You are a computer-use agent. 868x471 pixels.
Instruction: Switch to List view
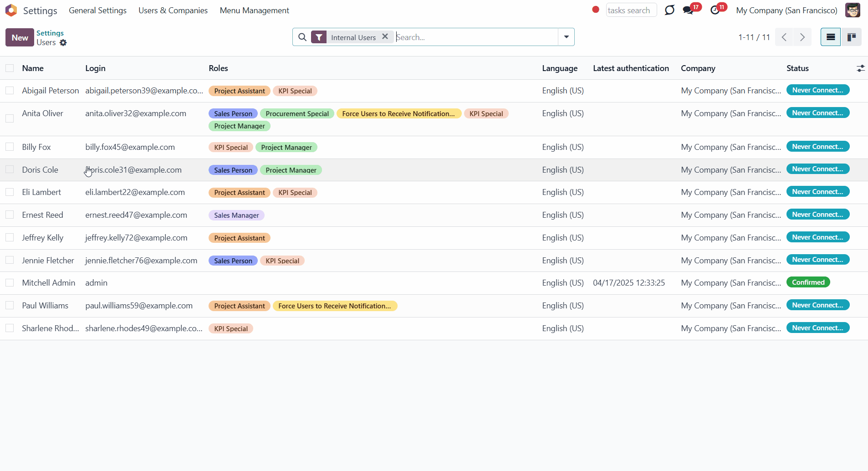(x=831, y=37)
